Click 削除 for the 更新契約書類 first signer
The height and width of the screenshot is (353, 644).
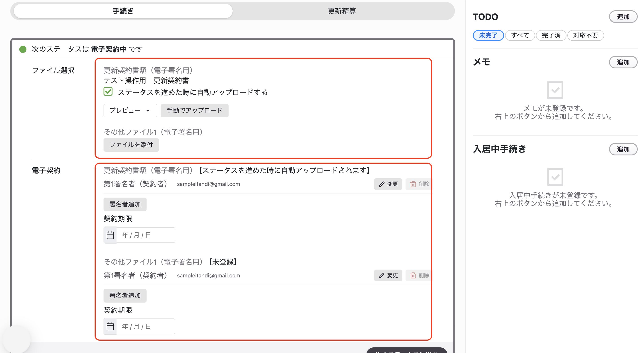419,184
